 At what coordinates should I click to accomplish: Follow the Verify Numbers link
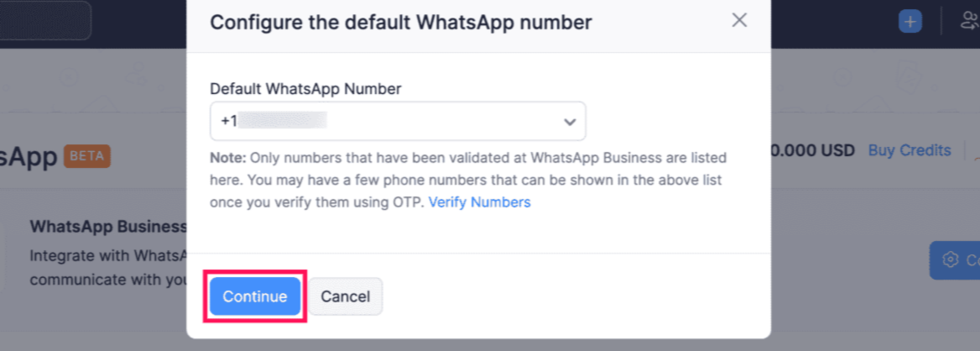tap(479, 202)
